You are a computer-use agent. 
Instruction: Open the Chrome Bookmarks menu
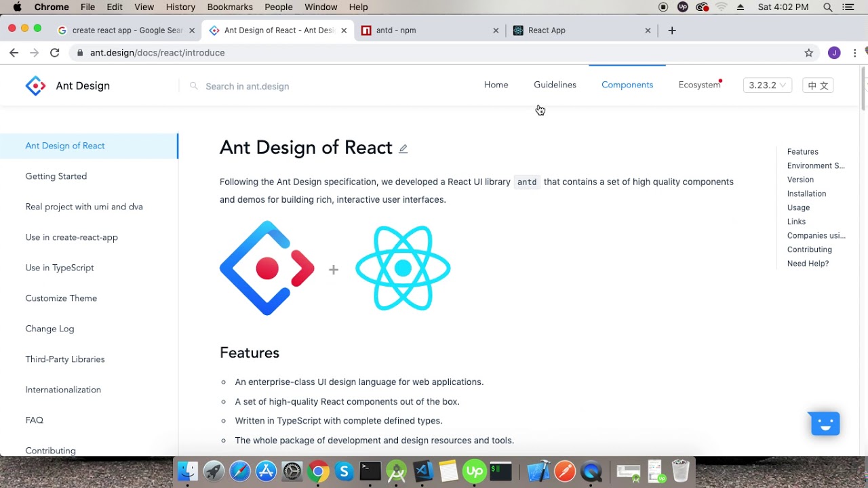coord(230,7)
